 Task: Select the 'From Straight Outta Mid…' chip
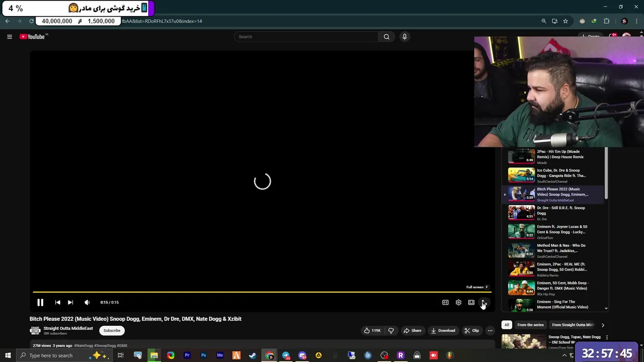click(573, 325)
